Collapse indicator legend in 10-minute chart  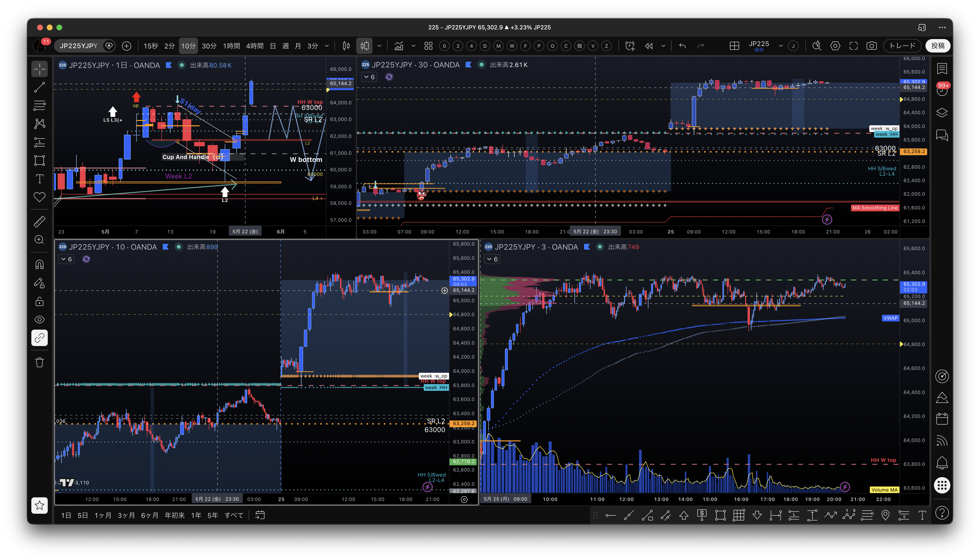(x=67, y=259)
